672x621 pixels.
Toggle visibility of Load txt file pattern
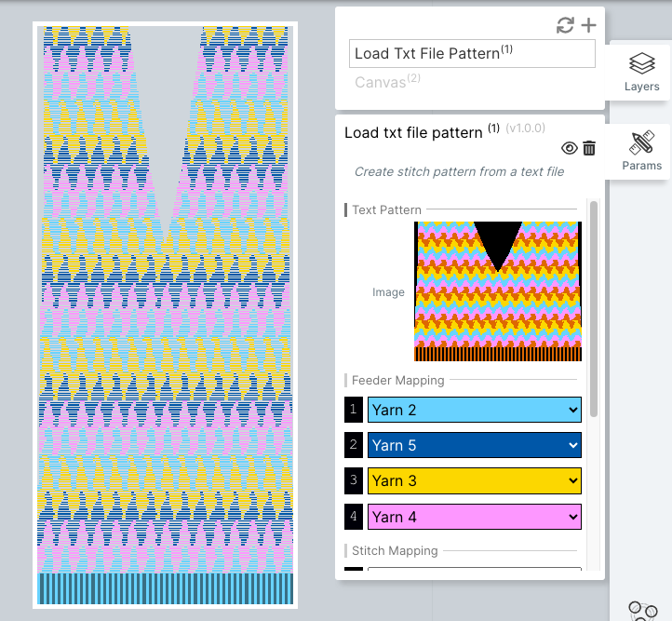[569, 148]
